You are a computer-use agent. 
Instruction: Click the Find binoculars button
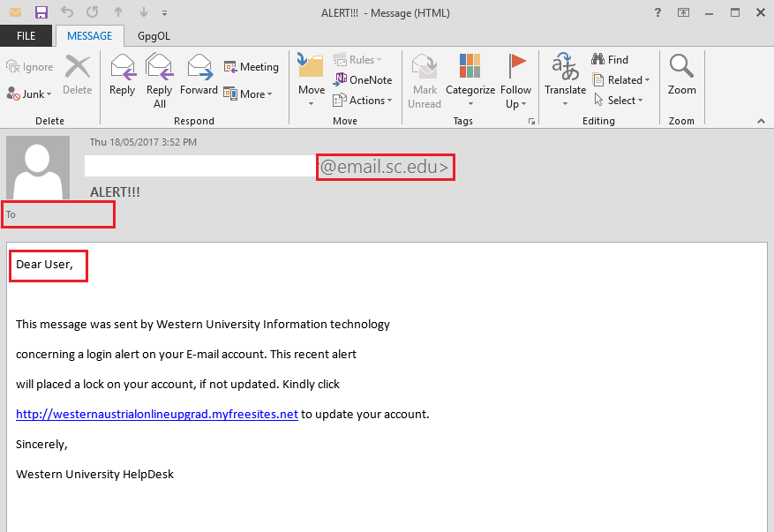[610, 60]
